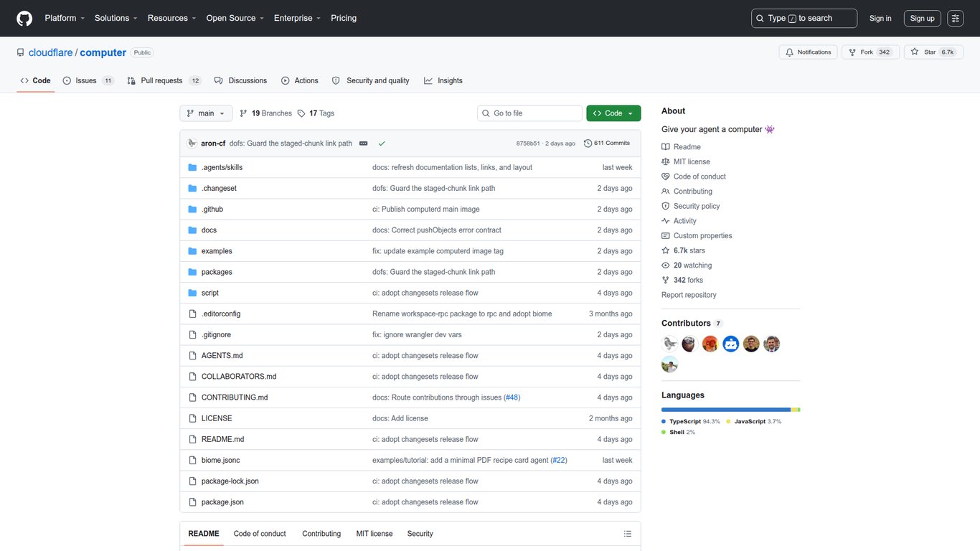Open the .github folder
Screen dimensions: 980x551
(x=212, y=209)
